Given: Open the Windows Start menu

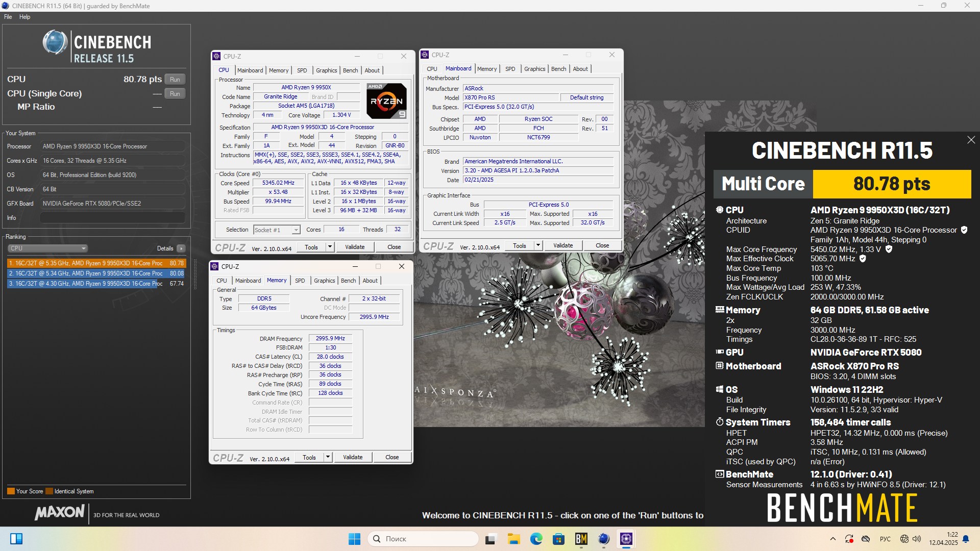Looking at the screenshot, I should (x=354, y=539).
